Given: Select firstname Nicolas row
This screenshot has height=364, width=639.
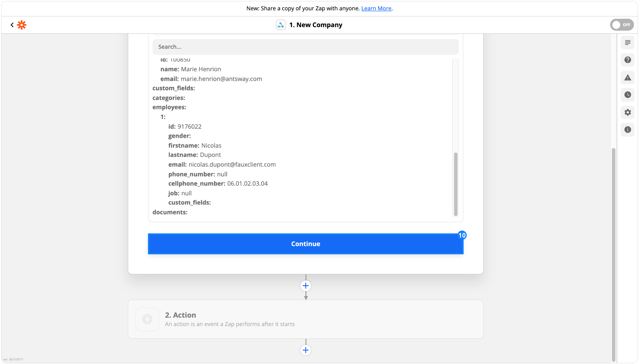Looking at the screenshot, I should 195,145.
